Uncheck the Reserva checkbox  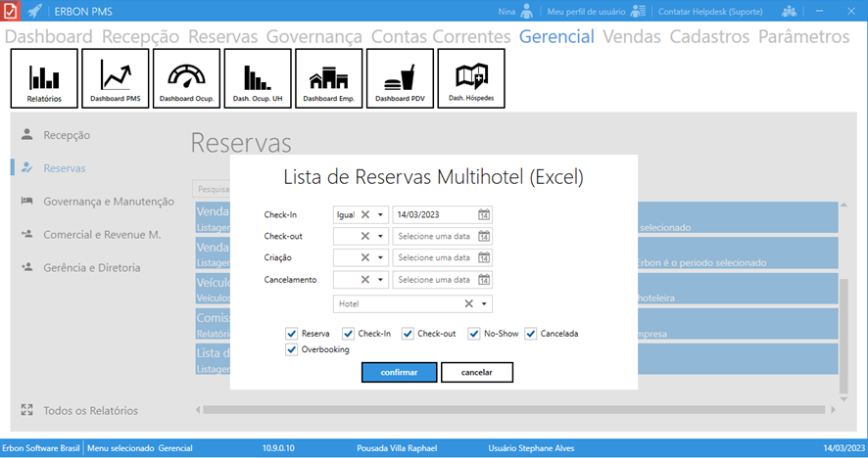click(292, 334)
